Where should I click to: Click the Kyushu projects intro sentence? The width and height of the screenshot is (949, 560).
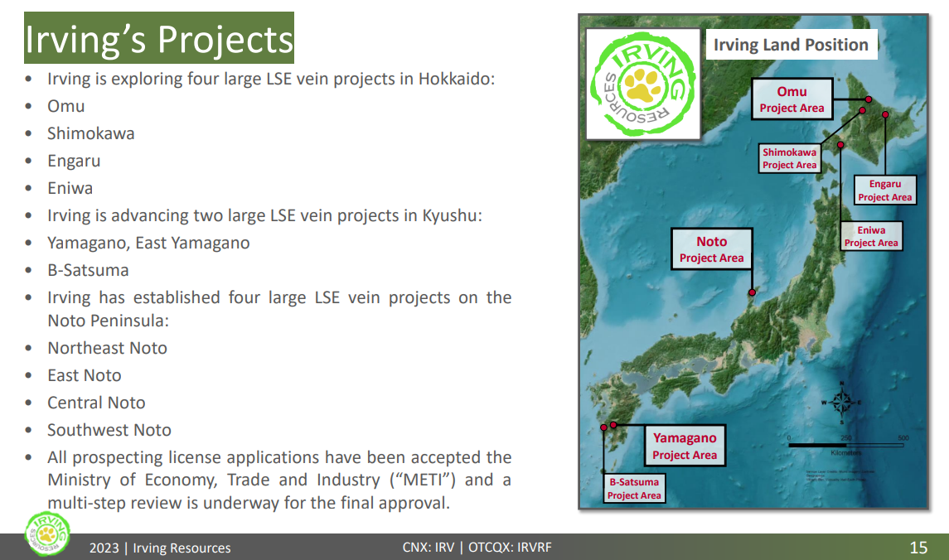[264, 216]
